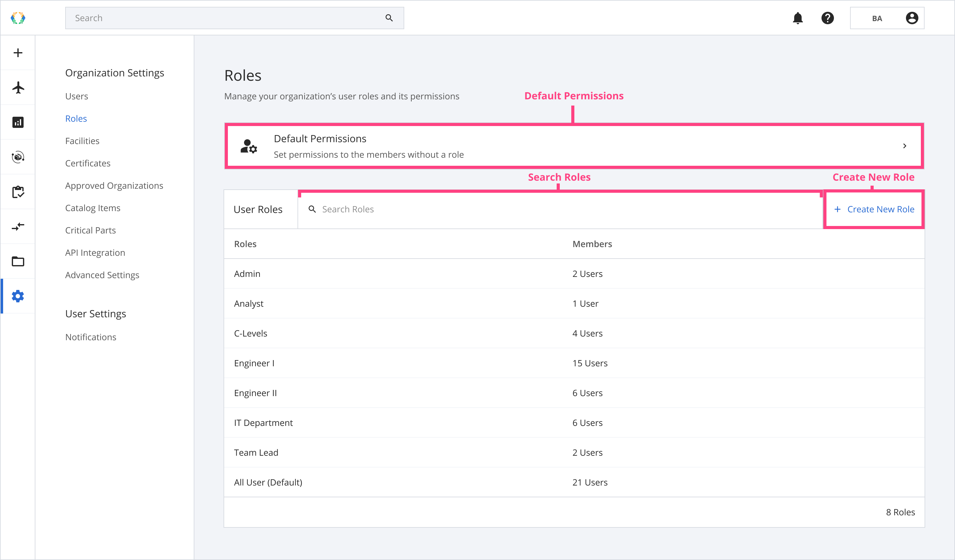Click the Default Permissions user-gear icon
The width and height of the screenshot is (955, 560).
pyautogui.click(x=249, y=146)
